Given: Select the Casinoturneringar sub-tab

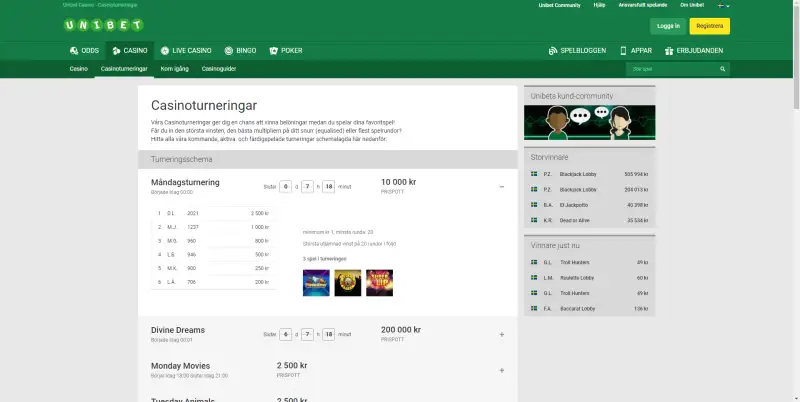Looking at the screenshot, I should (x=124, y=69).
